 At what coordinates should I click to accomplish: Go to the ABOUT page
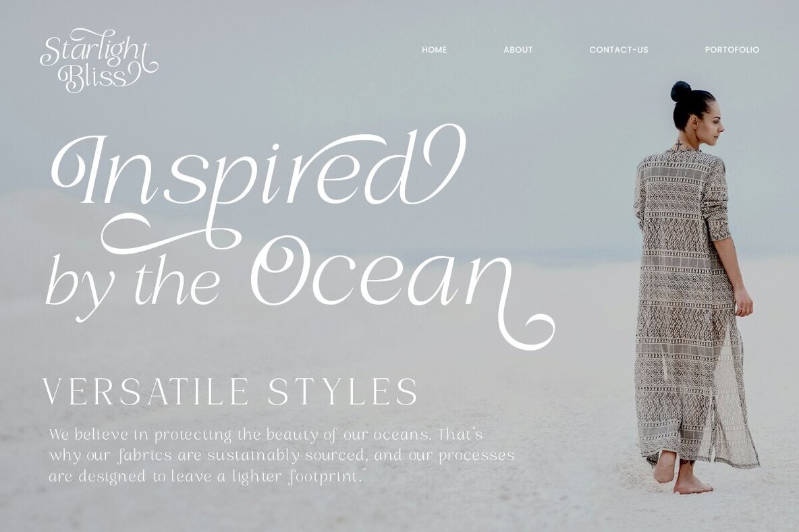(518, 49)
